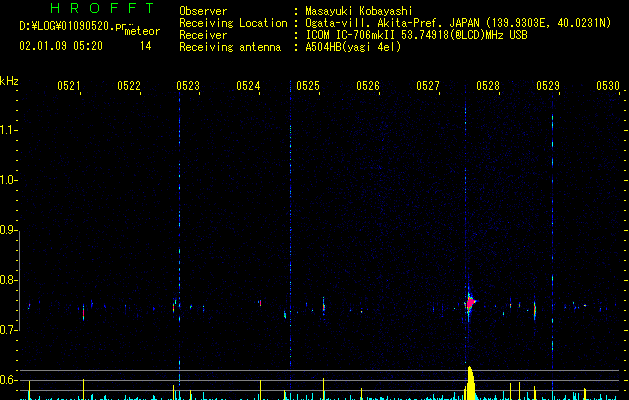This screenshot has height=400, width=629.
Task: Click the 0523 time marker
Action: (188, 85)
